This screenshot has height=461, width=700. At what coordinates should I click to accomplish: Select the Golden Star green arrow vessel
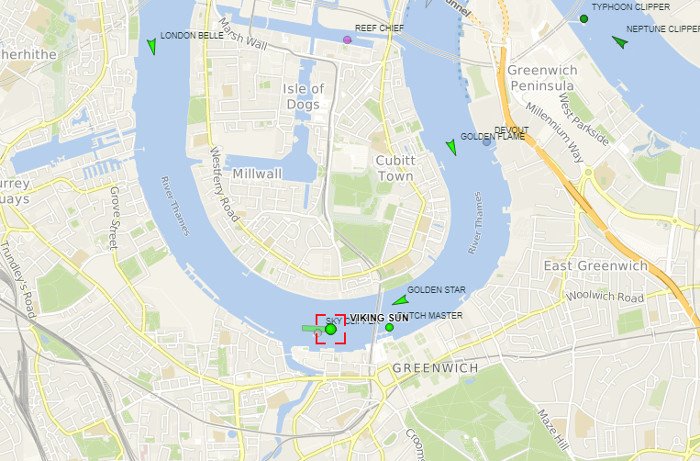click(401, 300)
